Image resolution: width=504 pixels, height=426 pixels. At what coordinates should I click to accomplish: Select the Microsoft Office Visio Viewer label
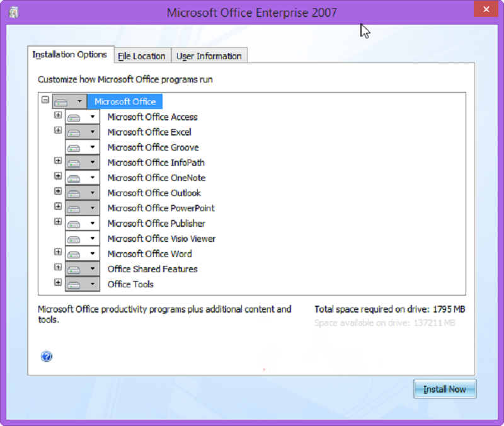click(161, 239)
